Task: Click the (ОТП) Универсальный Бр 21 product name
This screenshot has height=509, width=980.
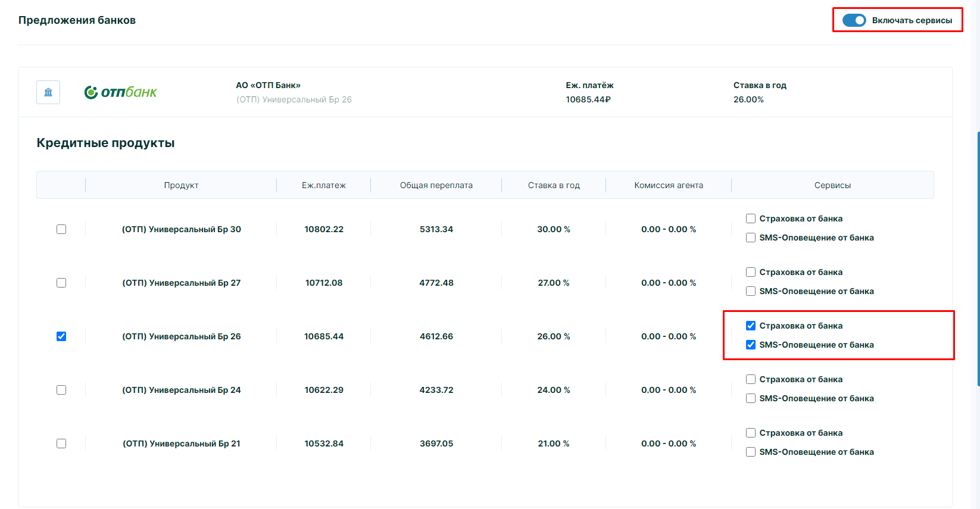Action: click(182, 444)
